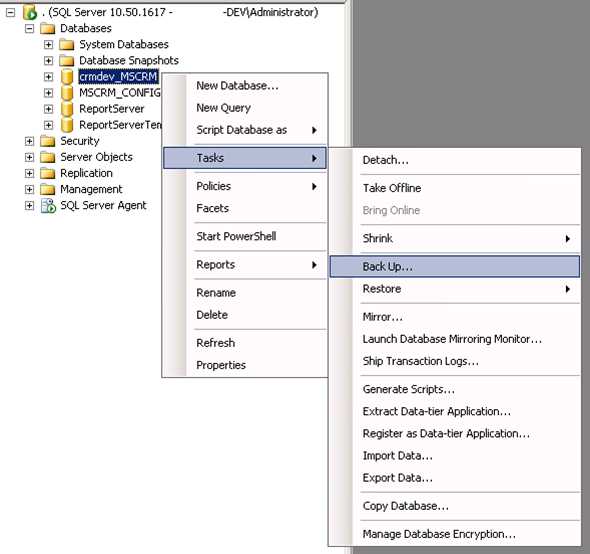Click the Management folder icon

tap(48, 189)
